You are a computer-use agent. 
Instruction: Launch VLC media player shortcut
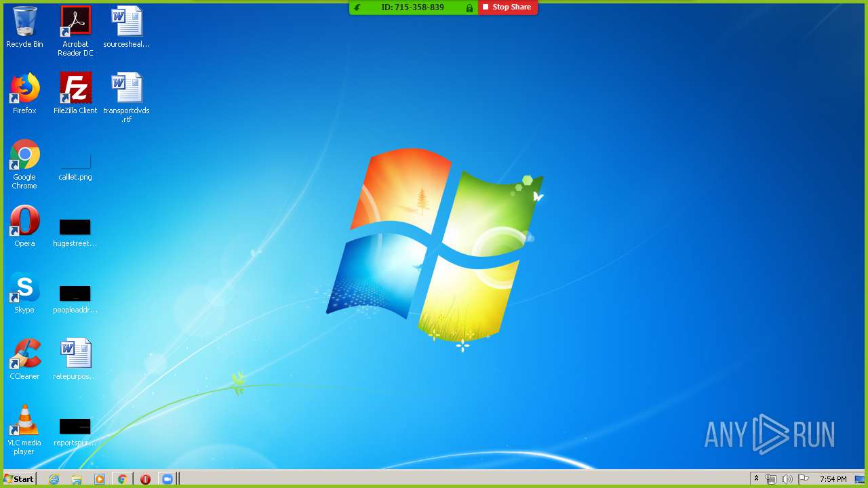click(24, 430)
